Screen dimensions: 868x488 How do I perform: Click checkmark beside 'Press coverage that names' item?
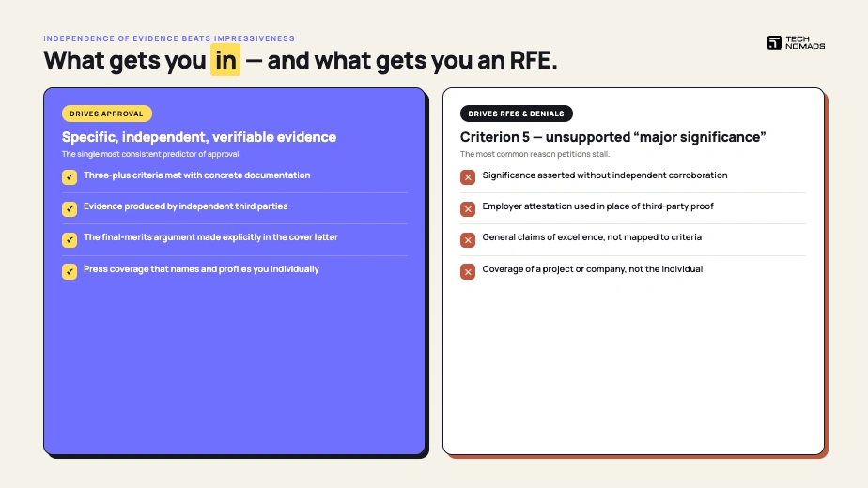[x=70, y=271]
